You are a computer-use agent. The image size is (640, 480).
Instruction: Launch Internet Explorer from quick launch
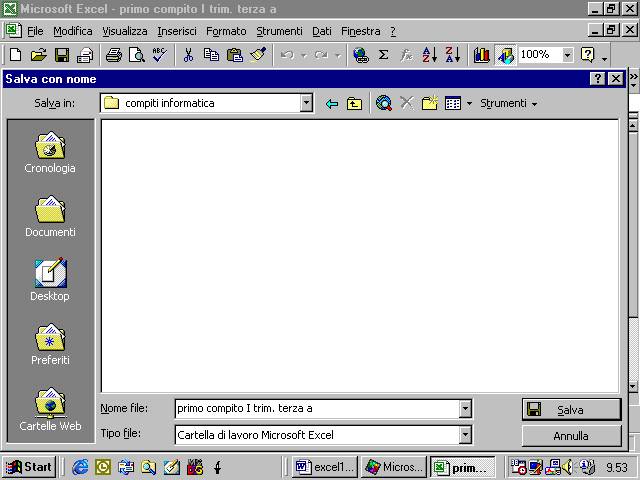[x=80, y=467]
